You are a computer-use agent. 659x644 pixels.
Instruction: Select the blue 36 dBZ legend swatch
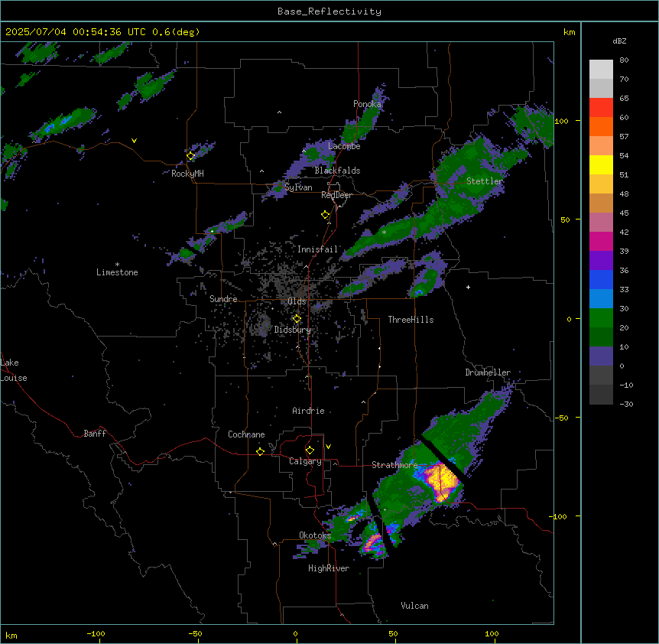[601, 279]
